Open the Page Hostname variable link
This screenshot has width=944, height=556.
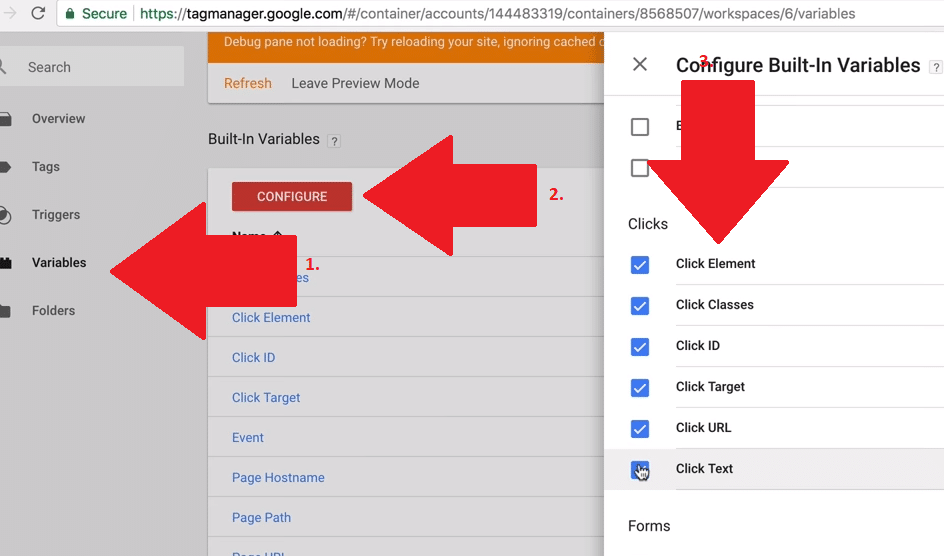[x=278, y=478]
